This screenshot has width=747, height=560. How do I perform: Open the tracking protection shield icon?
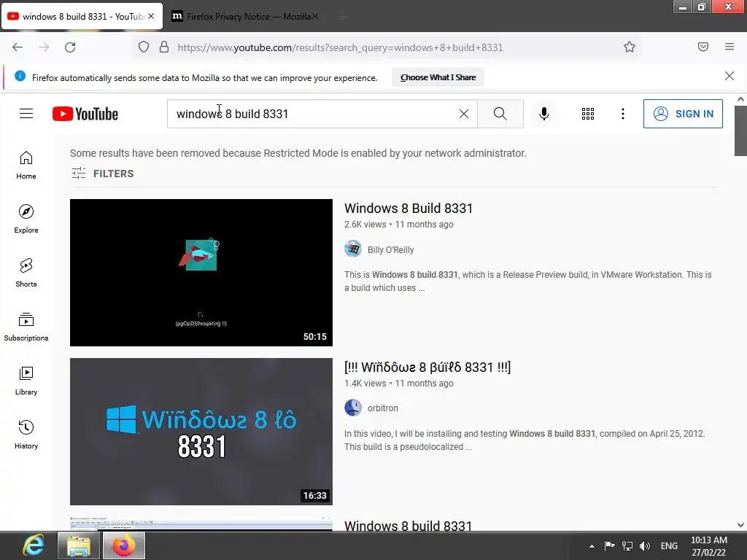tap(144, 47)
